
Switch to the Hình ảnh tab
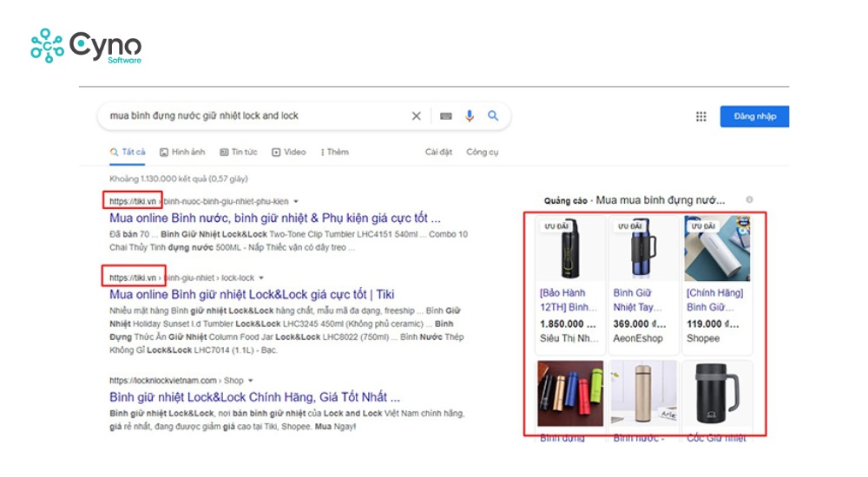pyautogui.click(x=182, y=152)
